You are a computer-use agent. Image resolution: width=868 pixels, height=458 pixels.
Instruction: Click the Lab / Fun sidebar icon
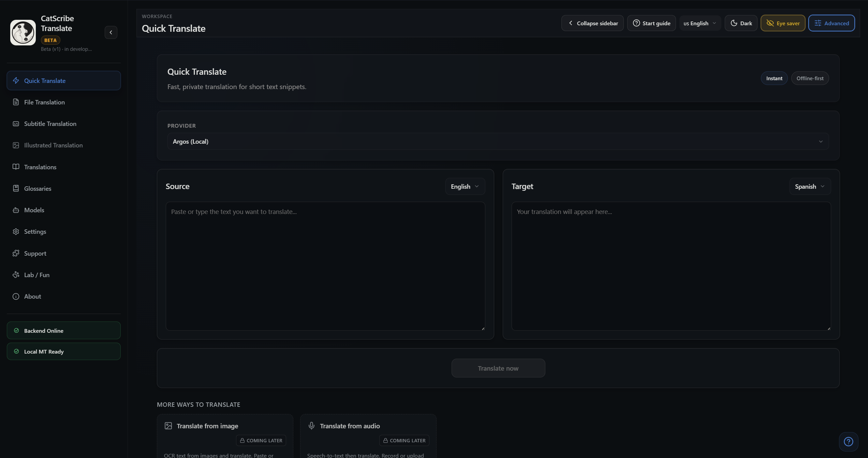[16, 275]
